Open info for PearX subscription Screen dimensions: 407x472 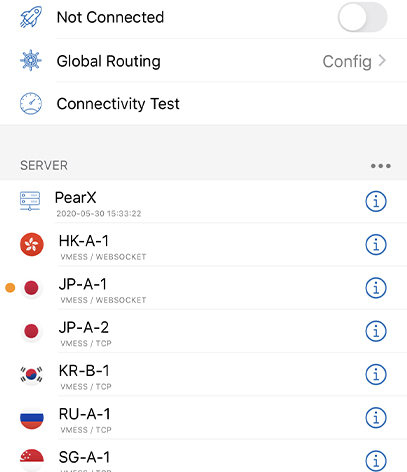coord(376,201)
